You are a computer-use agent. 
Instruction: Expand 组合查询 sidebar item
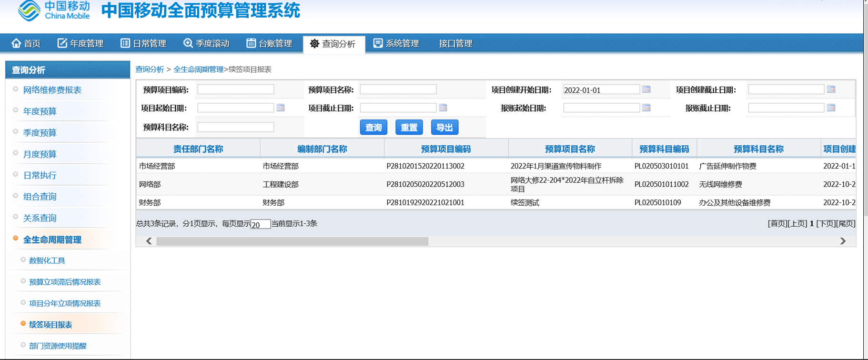pos(40,197)
